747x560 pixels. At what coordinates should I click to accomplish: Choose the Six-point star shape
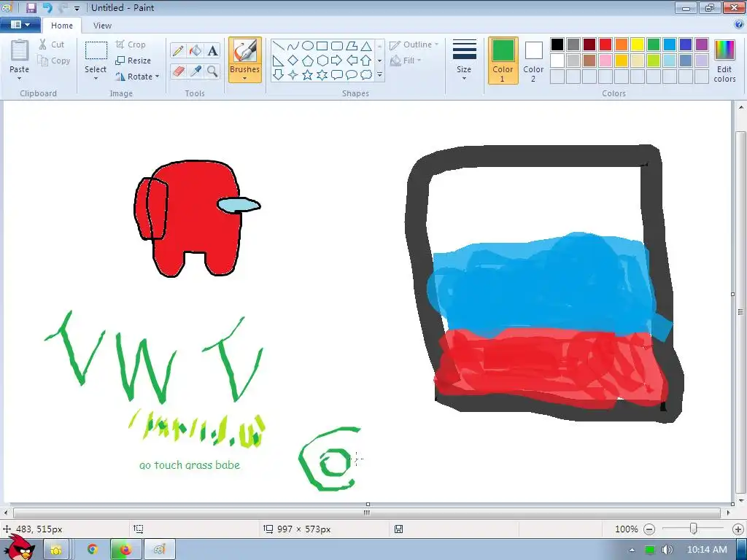322,75
